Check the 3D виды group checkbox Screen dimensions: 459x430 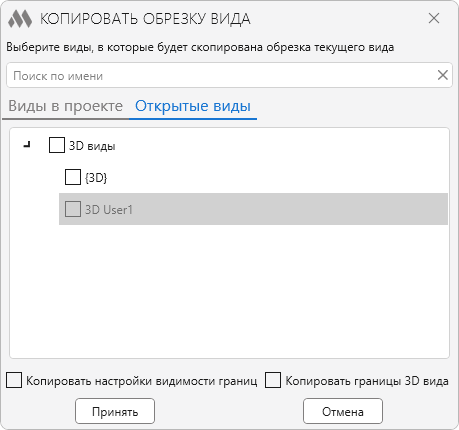coord(57,145)
